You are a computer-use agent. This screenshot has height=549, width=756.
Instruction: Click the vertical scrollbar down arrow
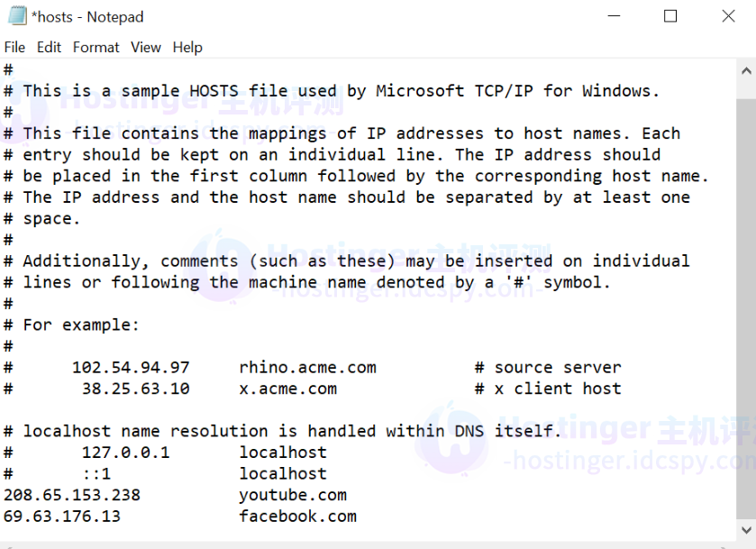(746, 530)
